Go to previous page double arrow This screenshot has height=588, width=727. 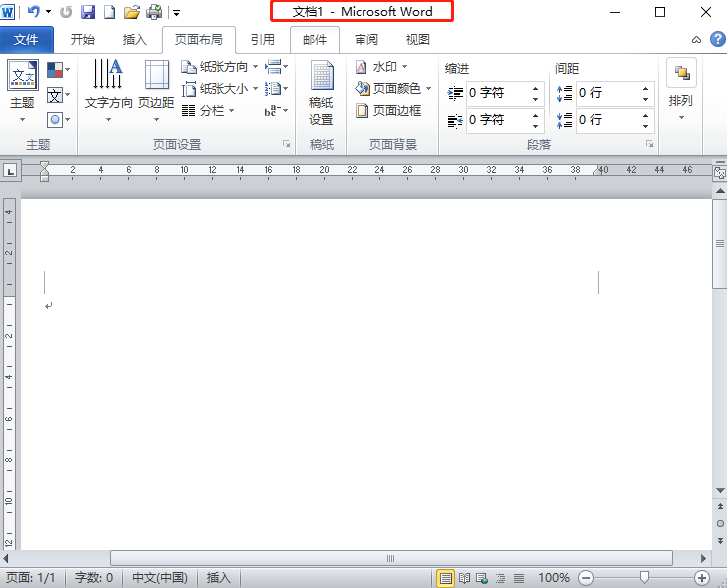point(720,506)
